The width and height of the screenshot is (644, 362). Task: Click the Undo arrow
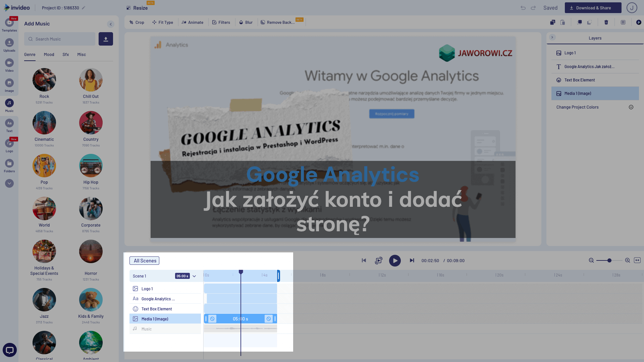tap(523, 8)
